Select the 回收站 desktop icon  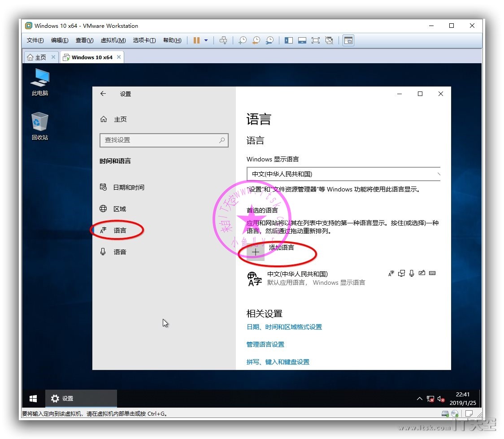40,126
